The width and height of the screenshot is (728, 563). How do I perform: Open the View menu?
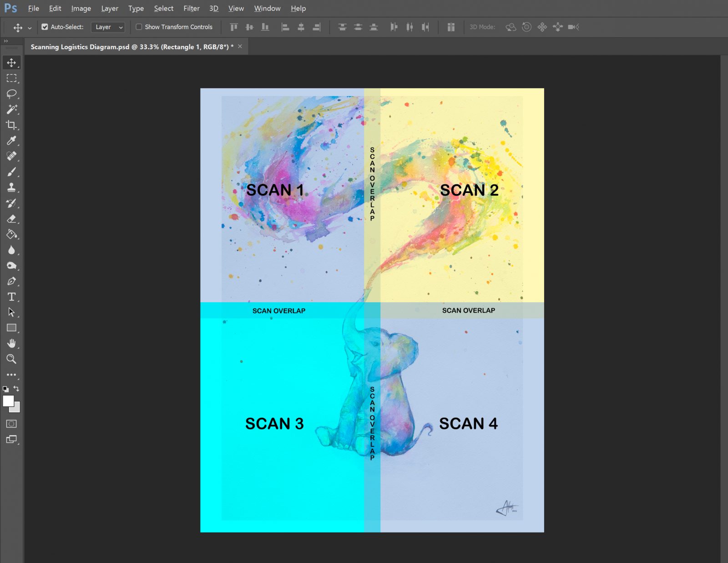tap(236, 8)
